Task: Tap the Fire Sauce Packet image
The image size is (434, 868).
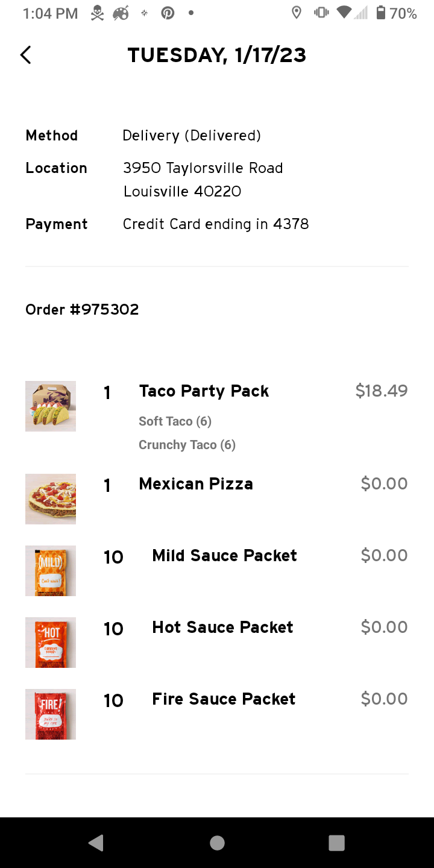Action: (x=51, y=714)
